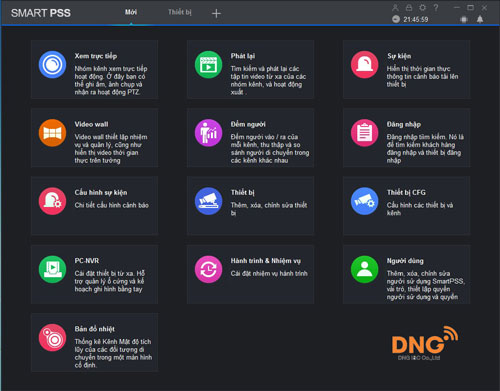
Task: Click the help question mark icon
Action: pyautogui.click(x=436, y=8)
